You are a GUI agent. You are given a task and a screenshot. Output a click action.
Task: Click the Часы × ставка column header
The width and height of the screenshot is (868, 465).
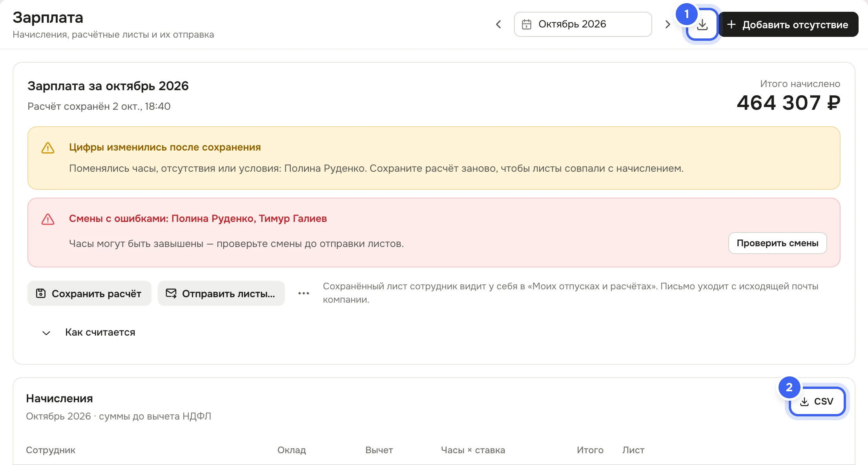pos(473,450)
